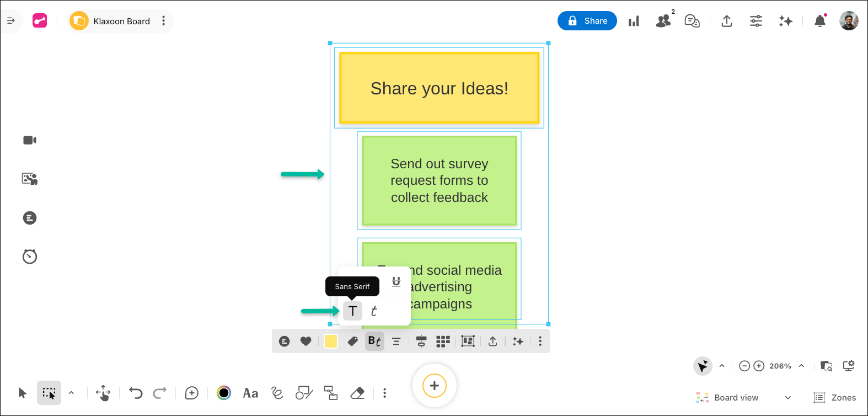
Task: Open the chat messages icon
Action: coord(692,21)
